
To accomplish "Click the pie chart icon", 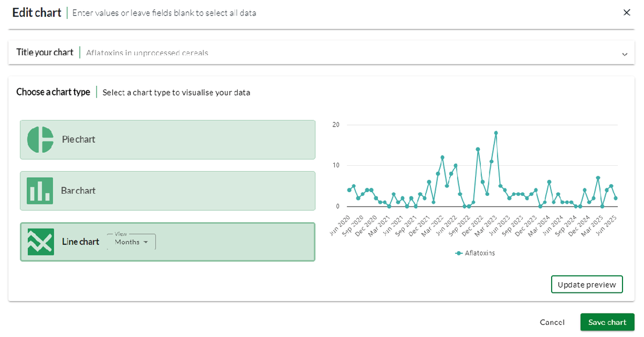I will [40, 140].
